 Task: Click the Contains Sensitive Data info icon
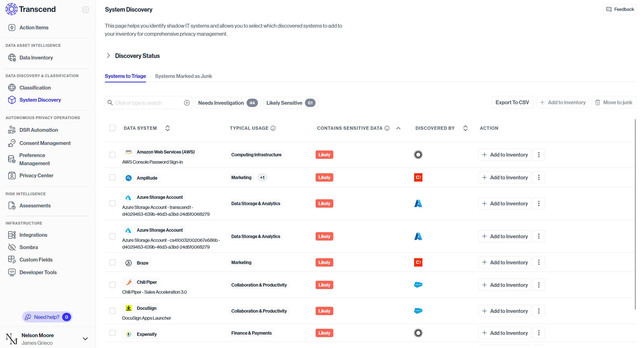click(387, 128)
